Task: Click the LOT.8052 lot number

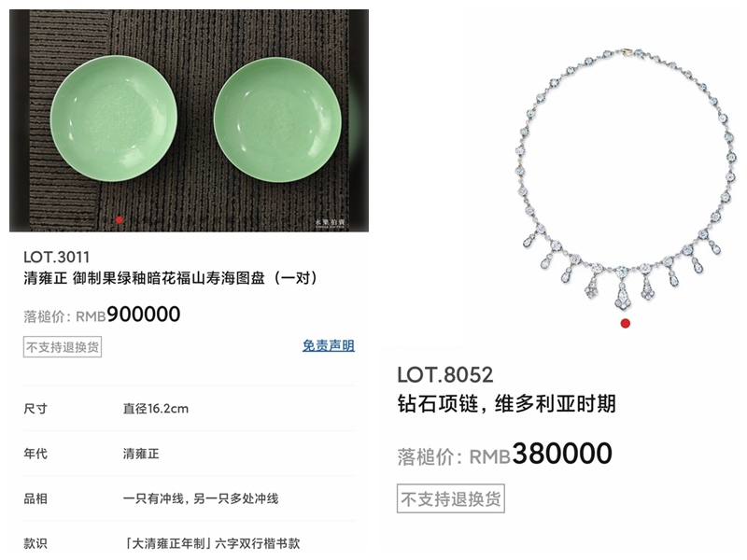Action: click(445, 375)
